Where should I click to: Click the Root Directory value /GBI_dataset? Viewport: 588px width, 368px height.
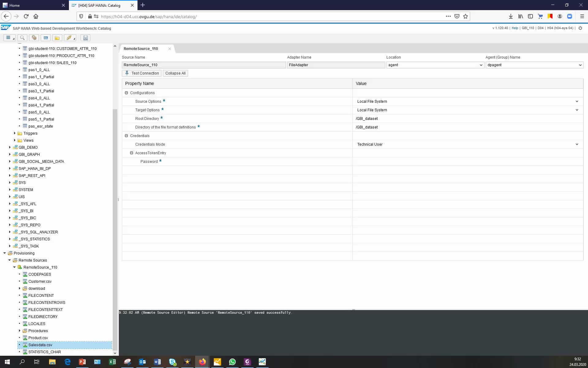coord(367,118)
